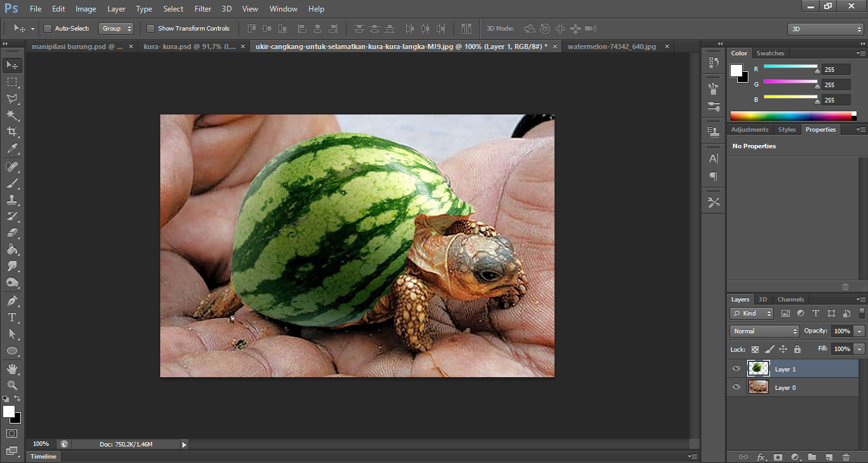Check Show Transform Controls
The width and height of the screenshot is (868, 463).
pos(151,28)
